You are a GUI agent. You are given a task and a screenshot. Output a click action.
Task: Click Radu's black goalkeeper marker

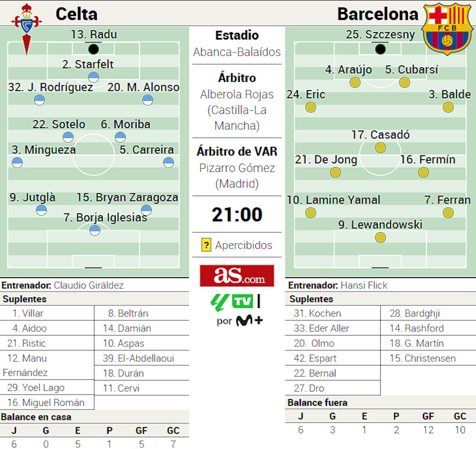[93, 49]
